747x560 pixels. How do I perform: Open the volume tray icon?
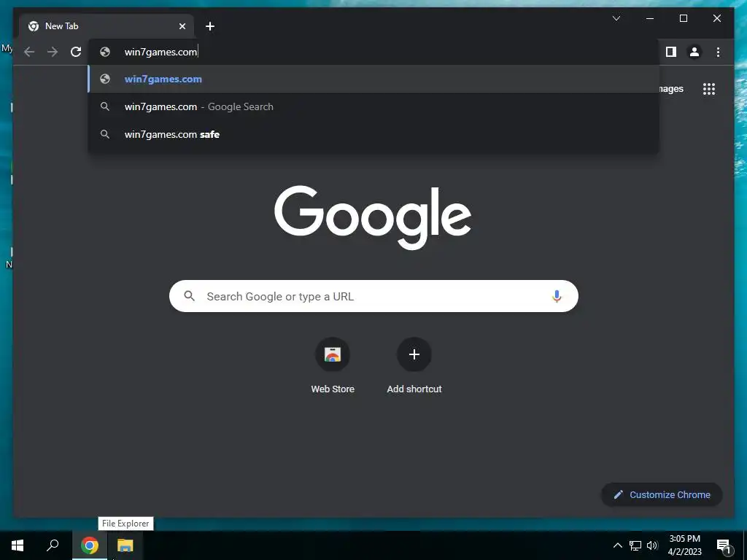[652, 545]
